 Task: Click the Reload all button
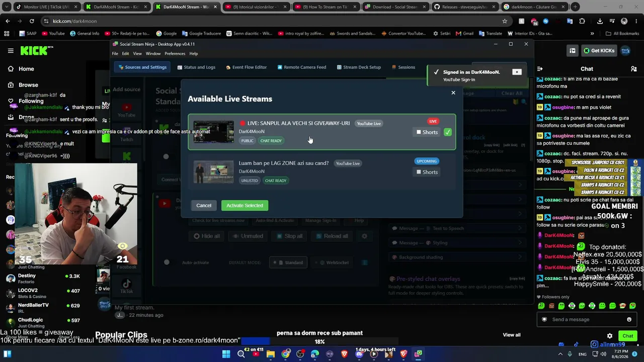[332, 236]
